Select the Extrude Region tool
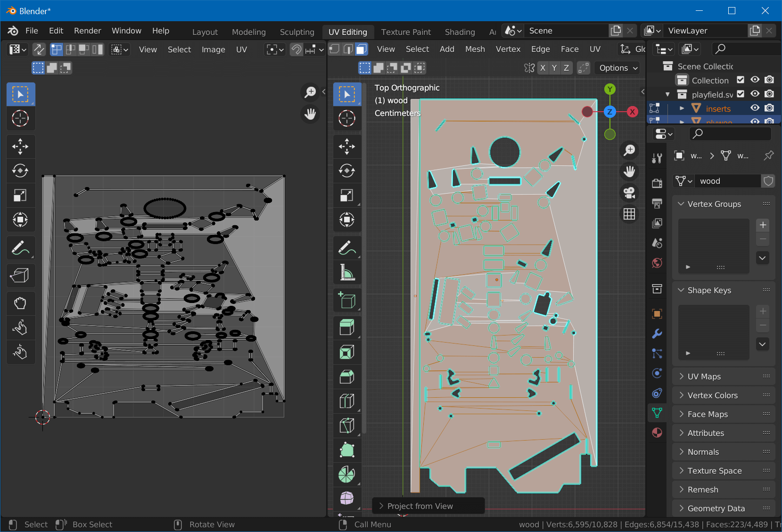The image size is (782, 532). (x=347, y=327)
